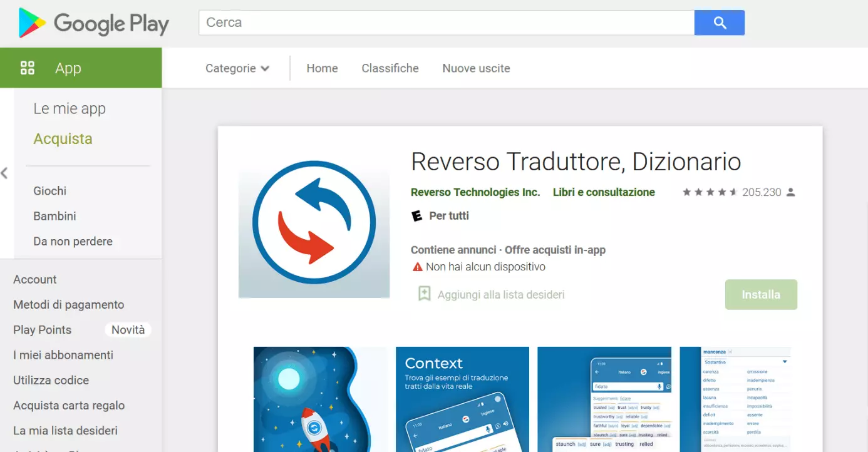Click the Cerca search field
Screen dimensions: 868x452
pos(447,23)
